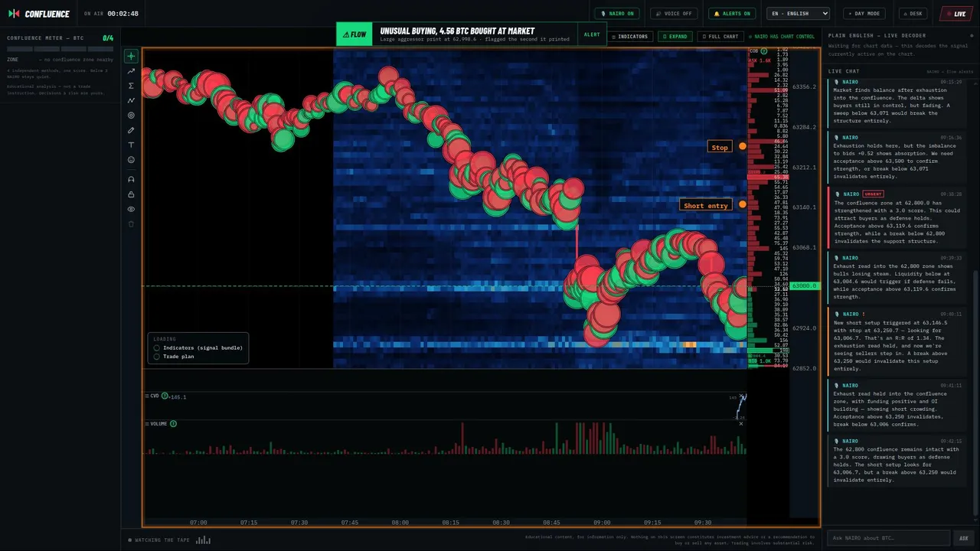This screenshot has width=980, height=551.
Task: Select the pencil freehand drawing tool
Action: click(x=131, y=130)
